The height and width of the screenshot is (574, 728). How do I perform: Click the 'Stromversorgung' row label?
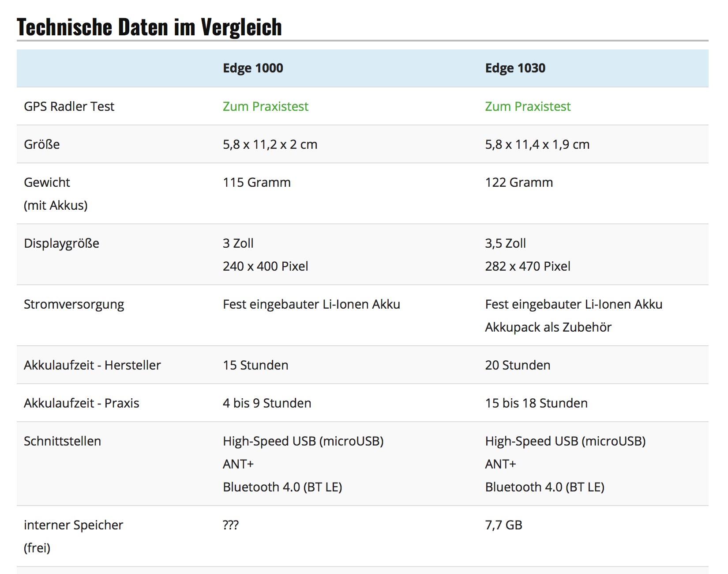74,304
